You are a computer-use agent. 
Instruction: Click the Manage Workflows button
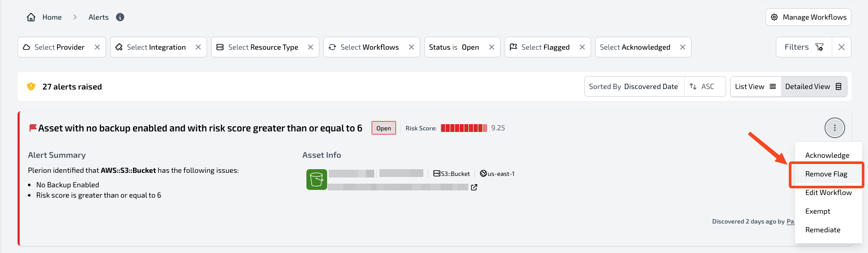808,17
